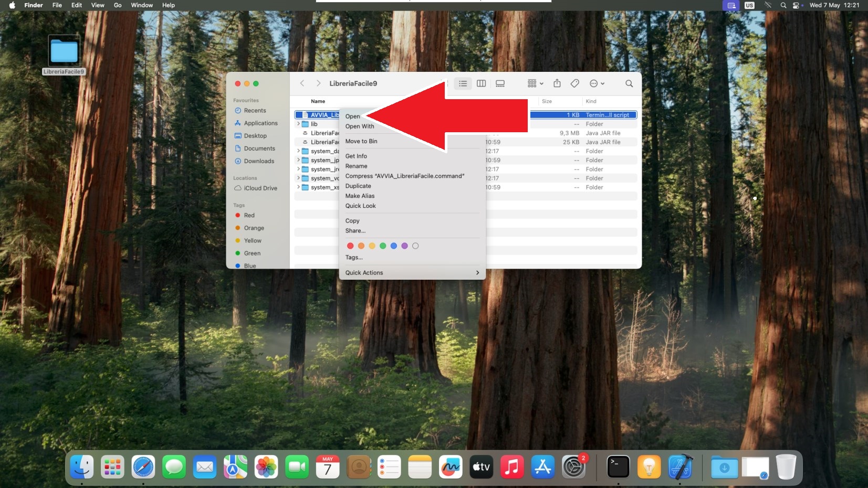Expand Quick Actions submenu
868x488 pixels.
(x=412, y=273)
